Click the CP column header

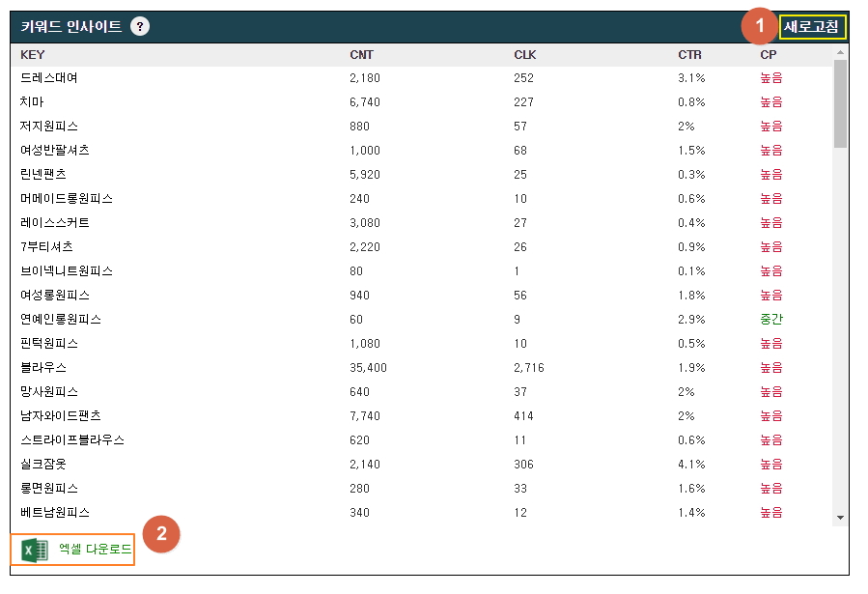[768, 54]
